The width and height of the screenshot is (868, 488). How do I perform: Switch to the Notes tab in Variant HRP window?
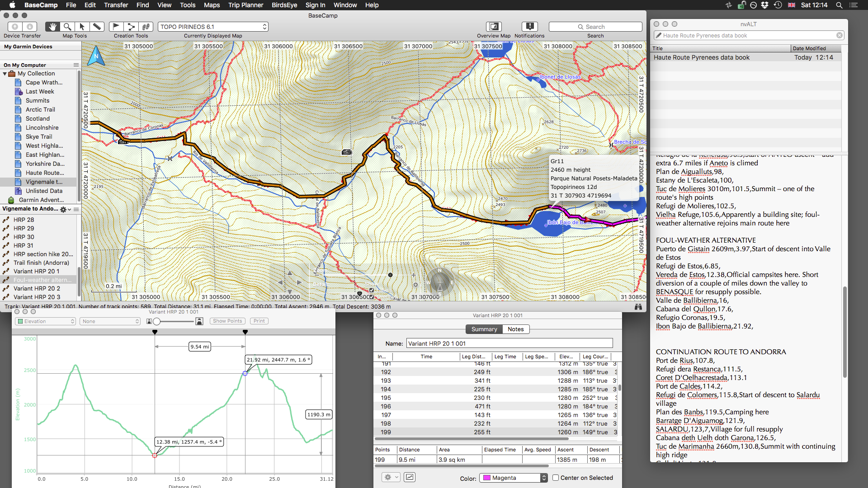tap(515, 329)
